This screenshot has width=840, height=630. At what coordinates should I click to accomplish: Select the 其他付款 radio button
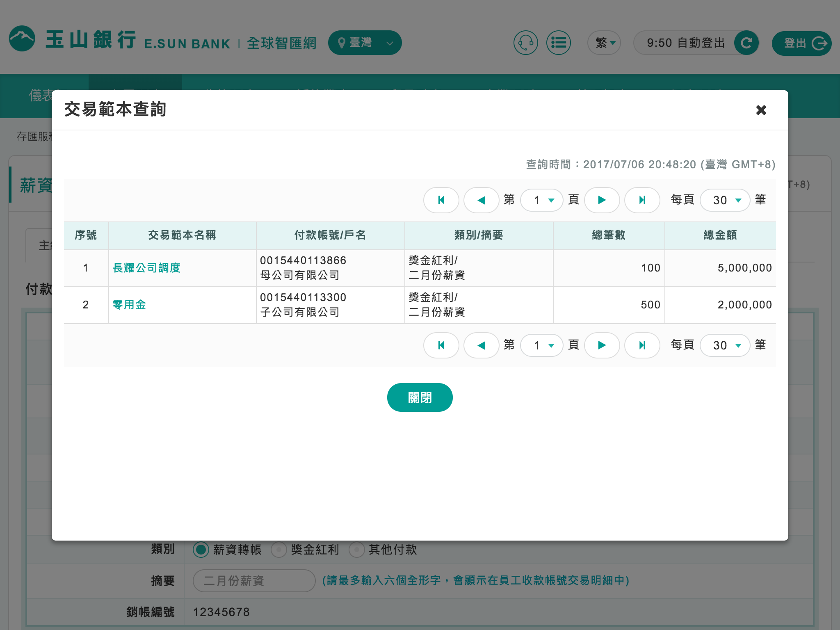tap(357, 550)
